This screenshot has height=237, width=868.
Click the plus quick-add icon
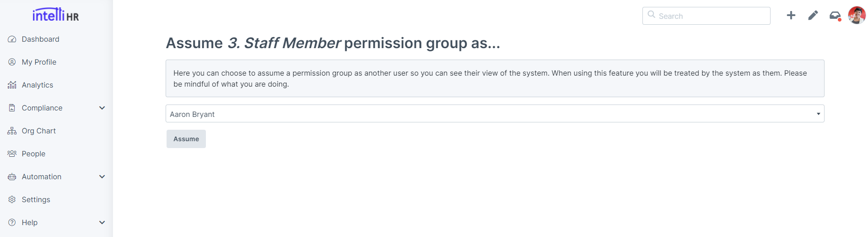[x=791, y=16]
